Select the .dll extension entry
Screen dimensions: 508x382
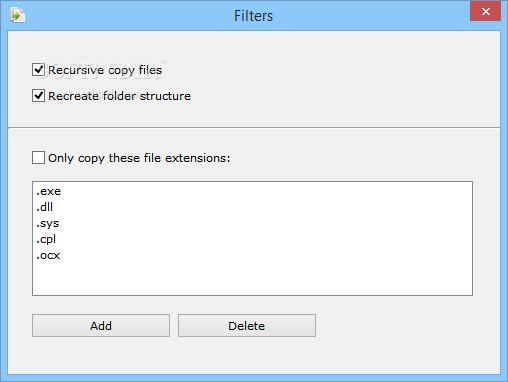pyautogui.click(x=45, y=207)
